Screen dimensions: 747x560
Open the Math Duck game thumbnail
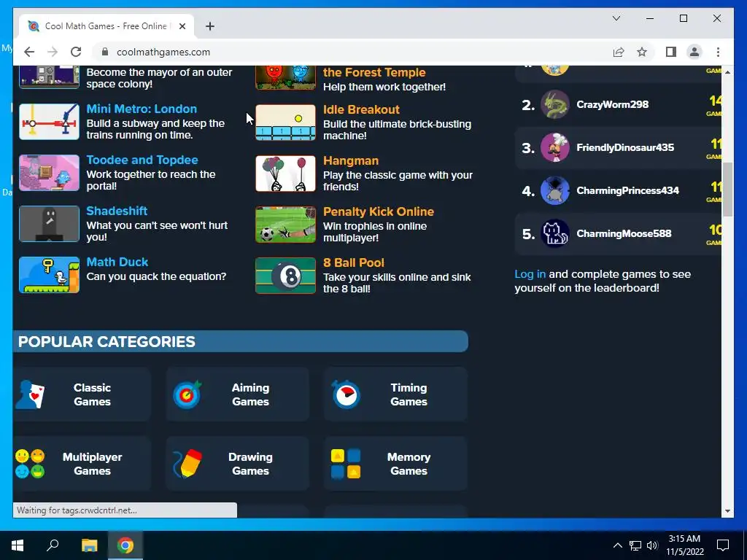pos(49,275)
